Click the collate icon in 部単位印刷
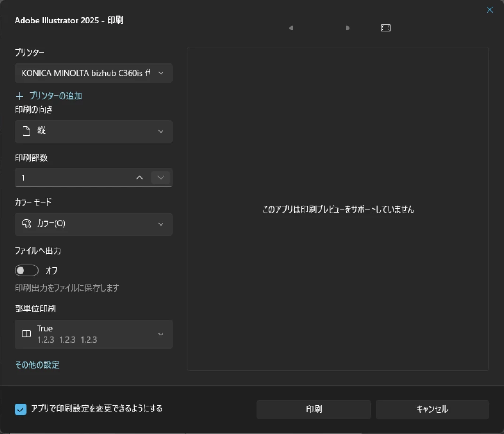The height and width of the screenshot is (434, 504). [x=26, y=334]
